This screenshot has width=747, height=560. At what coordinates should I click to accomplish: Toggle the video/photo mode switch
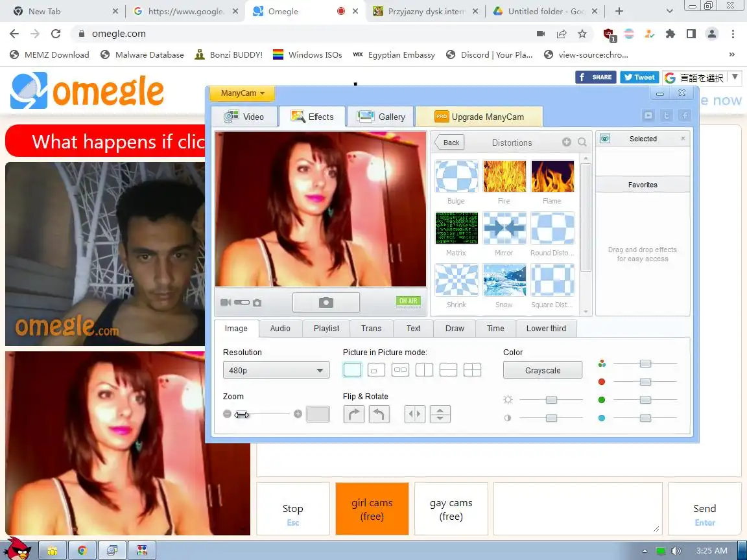click(241, 303)
